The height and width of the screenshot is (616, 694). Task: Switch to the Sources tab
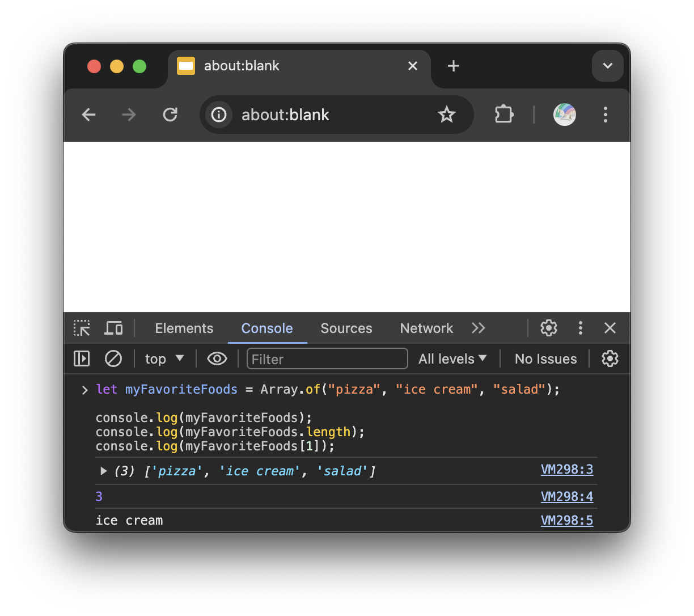346,328
